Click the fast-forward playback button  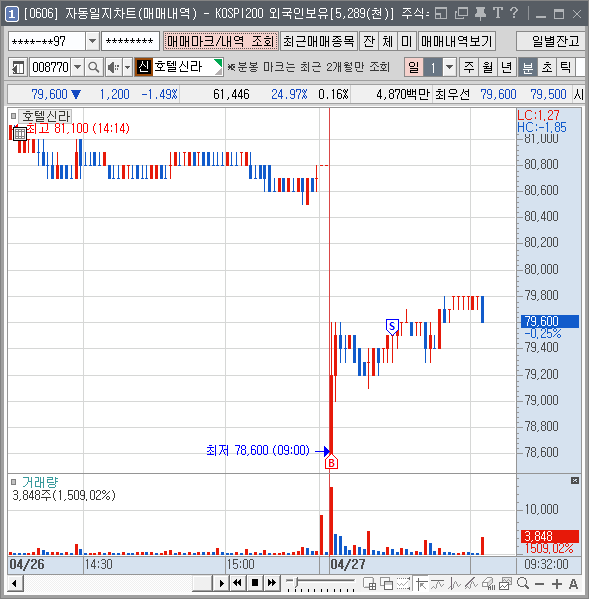coord(272,583)
